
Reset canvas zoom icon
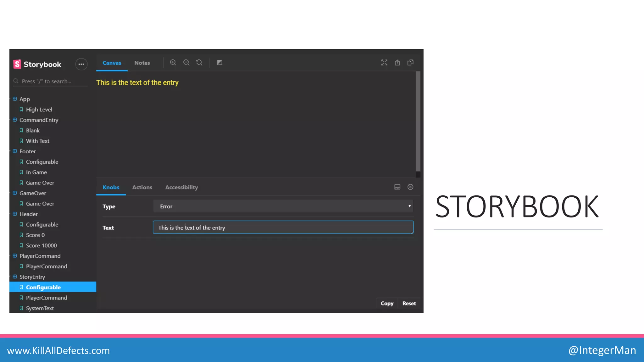(x=199, y=63)
